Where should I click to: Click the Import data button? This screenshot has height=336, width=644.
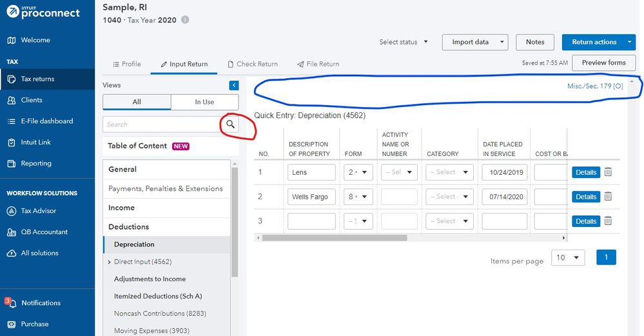(x=475, y=42)
